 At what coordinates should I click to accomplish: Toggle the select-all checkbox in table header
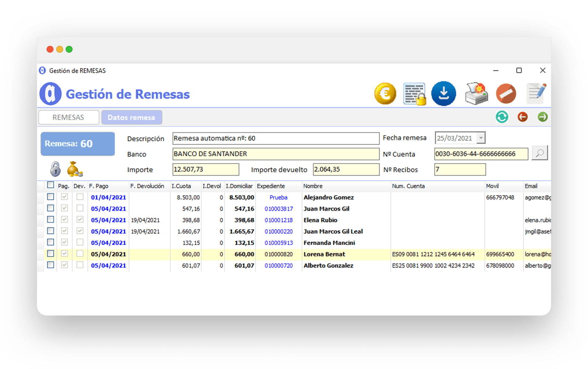[51, 185]
